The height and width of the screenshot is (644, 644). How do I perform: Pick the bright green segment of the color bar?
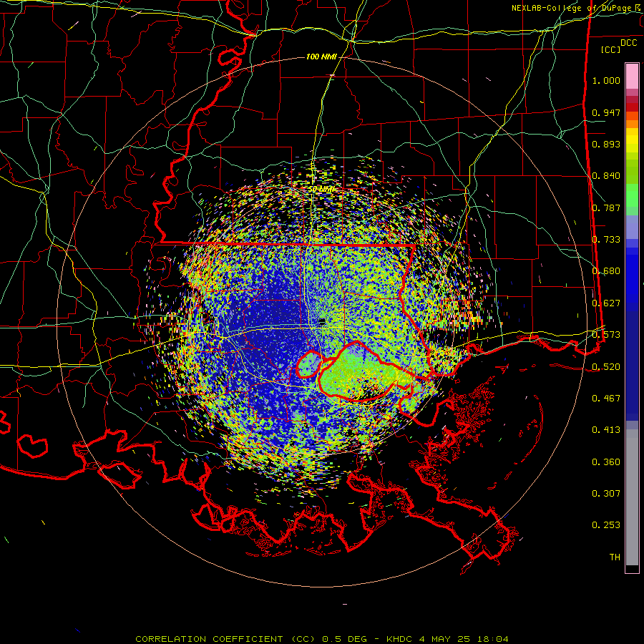[x=632, y=195]
